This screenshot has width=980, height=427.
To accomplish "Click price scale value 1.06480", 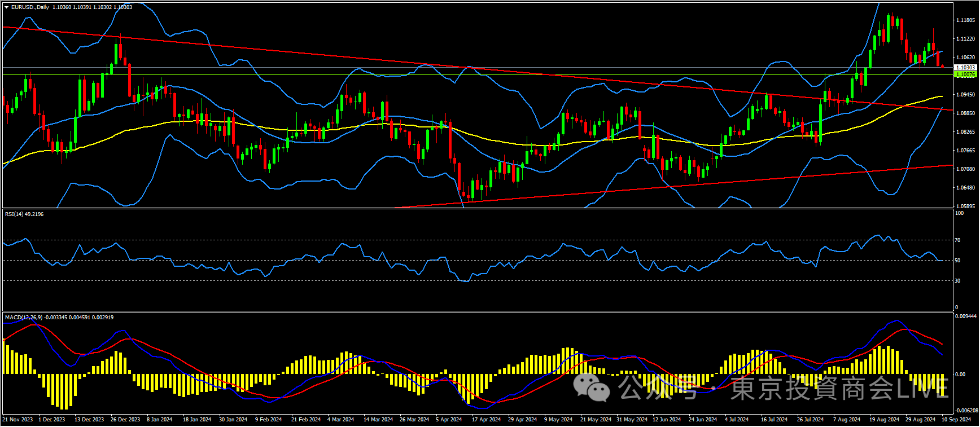I will (x=965, y=188).
